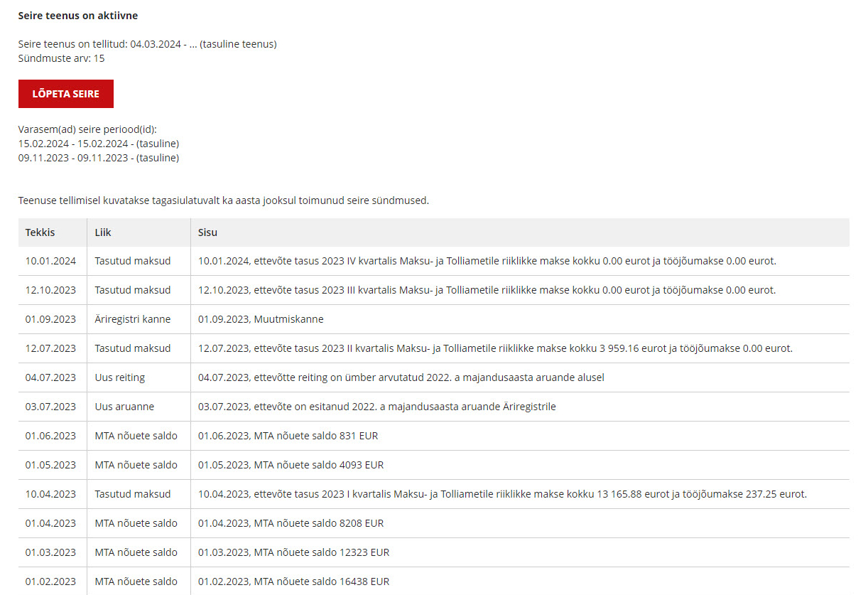Viewport: 868px width, 595px height.
Task: Click the date cell 01.03.2023
Action: [50, 552]
